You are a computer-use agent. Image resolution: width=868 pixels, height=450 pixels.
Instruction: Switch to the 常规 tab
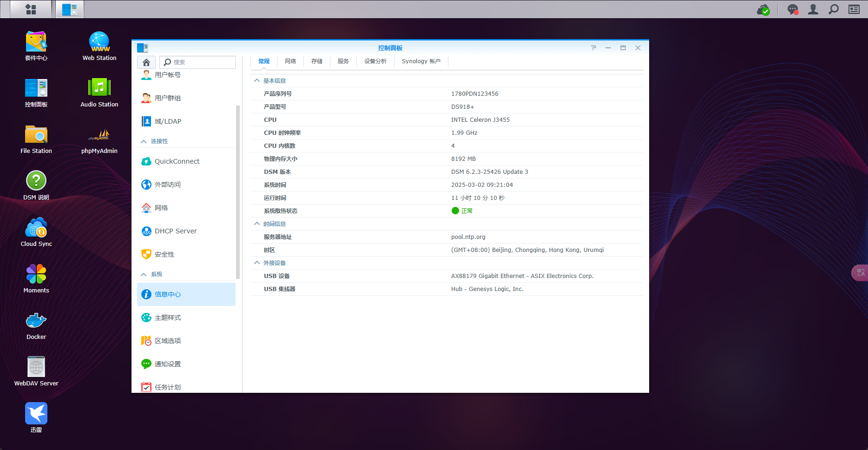[x=264, y=61]
